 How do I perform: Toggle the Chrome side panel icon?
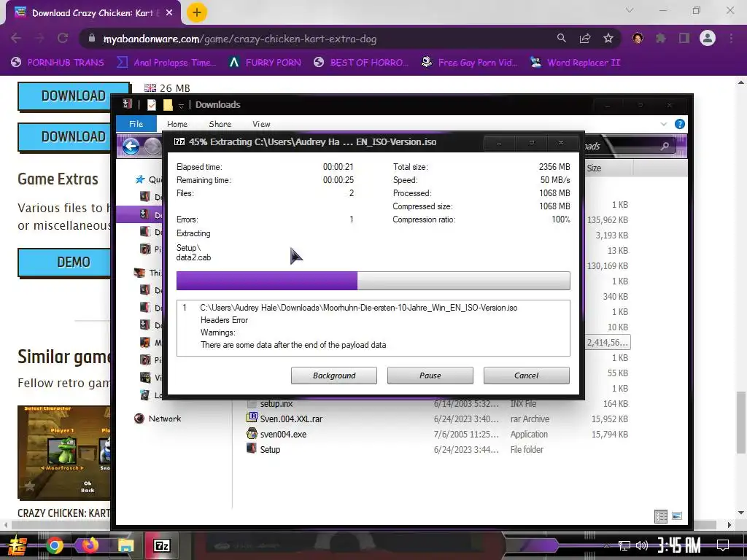coord(684,39)
